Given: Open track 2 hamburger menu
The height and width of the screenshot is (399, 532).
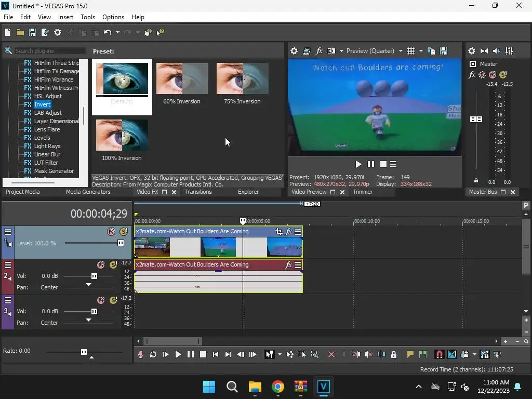Looking at the screenshot, I should (8, 265).
